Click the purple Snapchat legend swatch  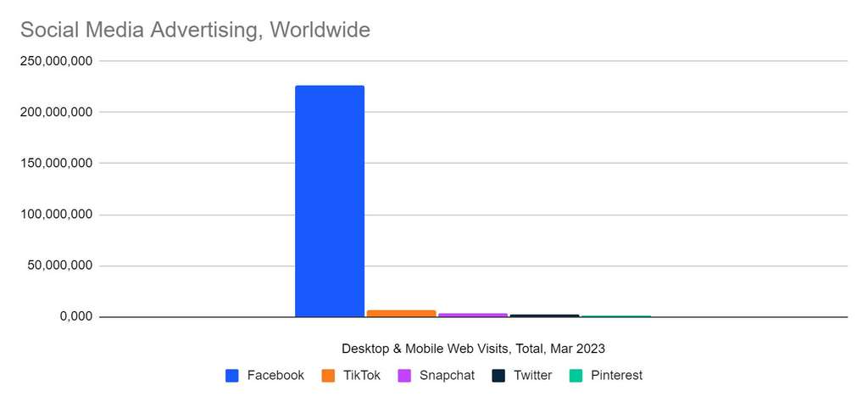click(x=404, y=376)
